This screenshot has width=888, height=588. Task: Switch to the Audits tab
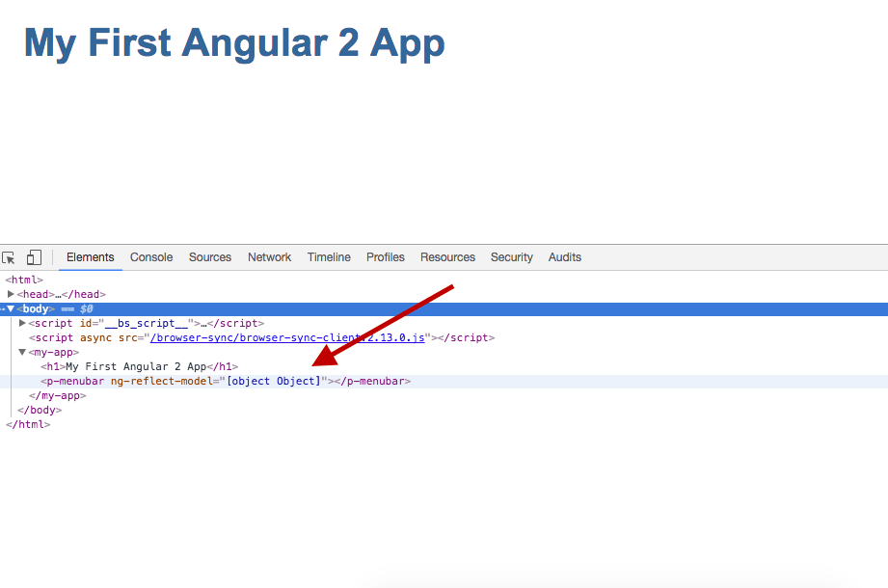coord(565,257)
